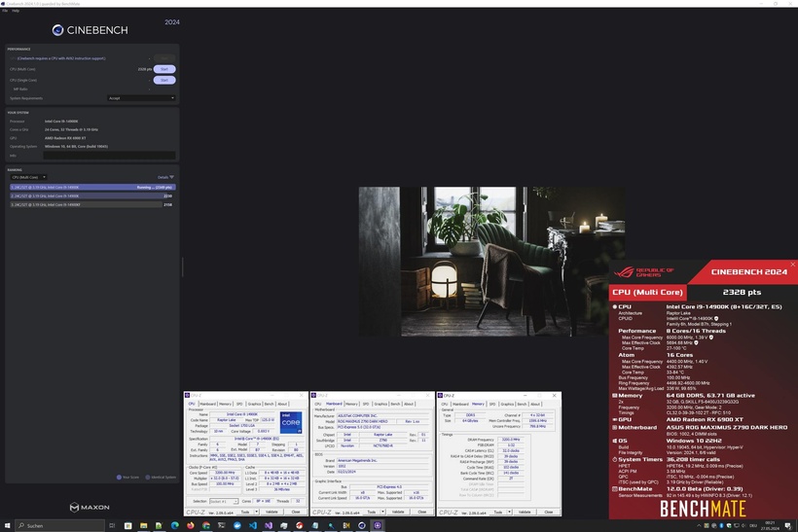Switch to Memory tab in CPU-Z CPU window

tap(225, 404)
